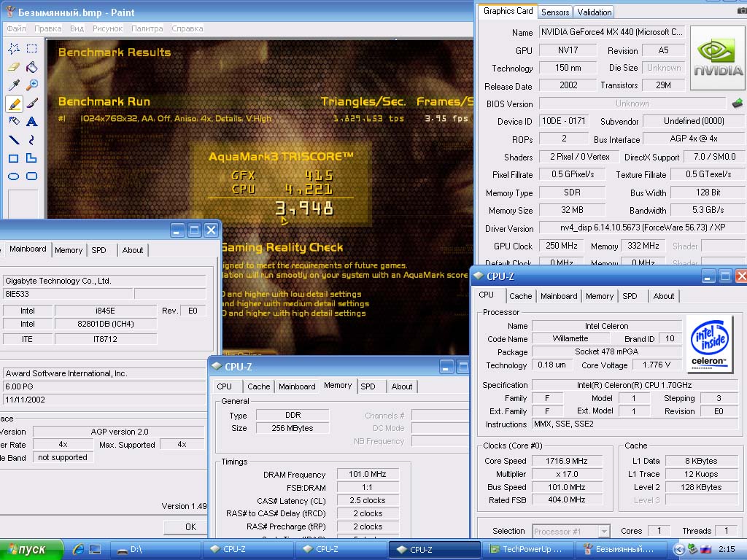Switch to Sensors tab in GPU-Z
Screen dimensions: 747x560
(555, 12)
